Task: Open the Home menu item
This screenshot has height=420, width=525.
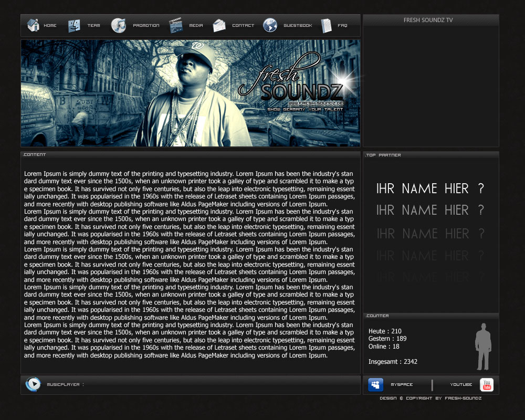Action: pyautogui.click(x=50, y=26)
